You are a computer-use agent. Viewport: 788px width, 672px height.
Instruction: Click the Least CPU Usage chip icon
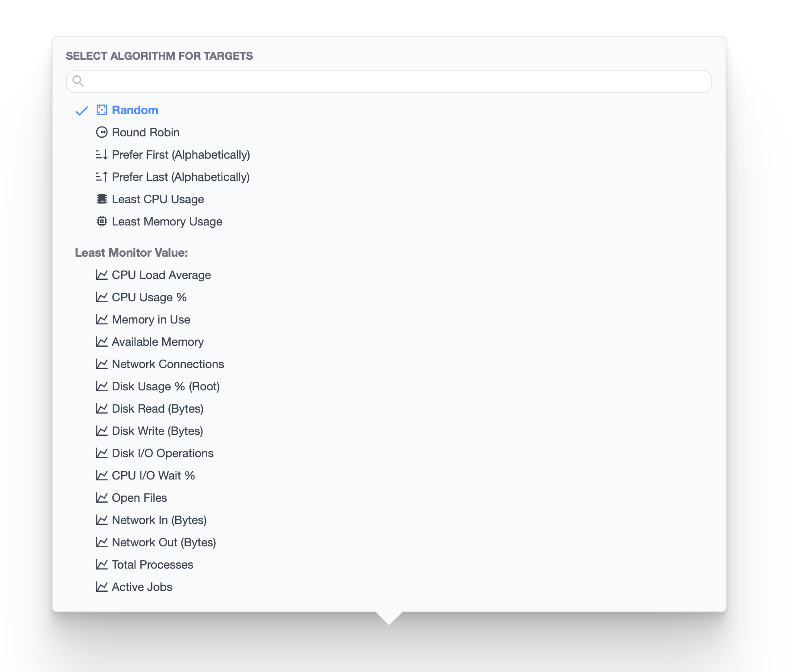pyautogui.click(x=102, y=199)
